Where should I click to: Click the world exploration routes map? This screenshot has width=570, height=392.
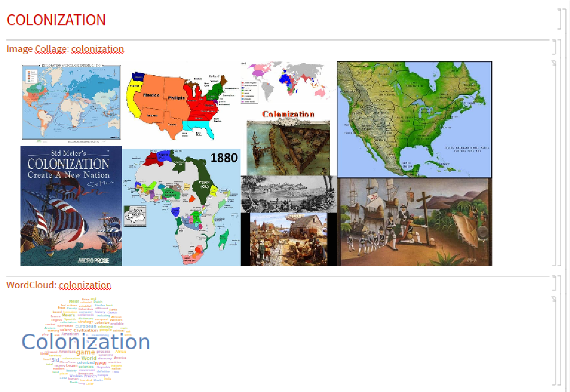71,102
